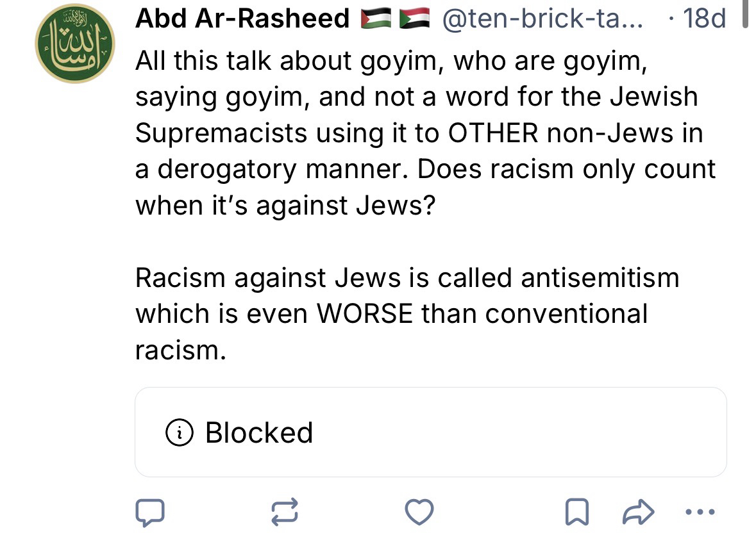The width and height of the screenshot is (756, 533).
Task: Open the 18d timestamp link
Action: (x=704, y=19)
